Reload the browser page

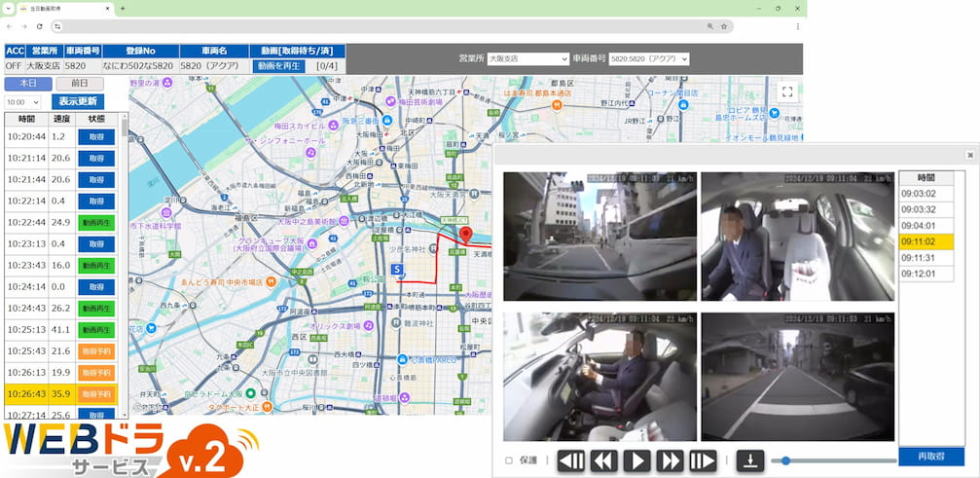(x=39, y=26)
